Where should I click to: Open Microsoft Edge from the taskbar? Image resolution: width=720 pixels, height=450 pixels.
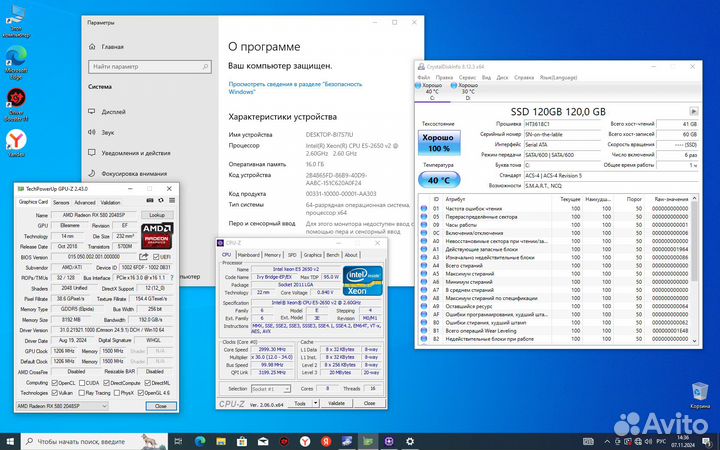pos(200,442)
